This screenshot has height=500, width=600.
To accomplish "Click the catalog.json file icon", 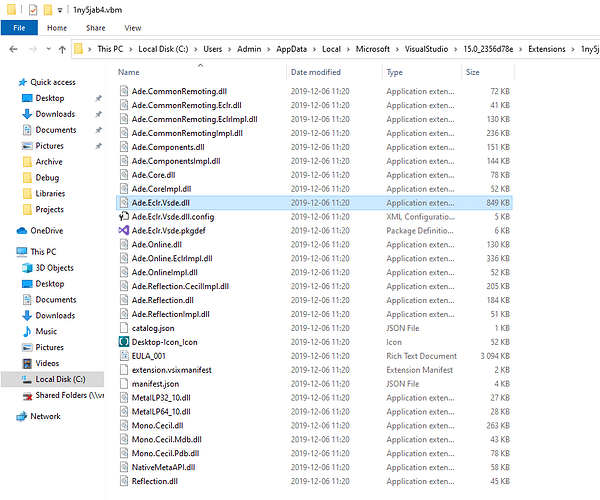I will pyautogui.click(x=124, y=328).
